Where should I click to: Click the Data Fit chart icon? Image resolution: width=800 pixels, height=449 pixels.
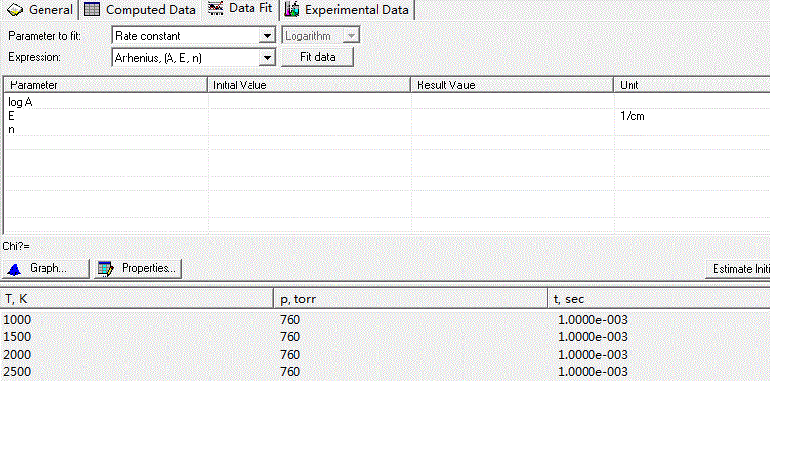coord(215,8)
